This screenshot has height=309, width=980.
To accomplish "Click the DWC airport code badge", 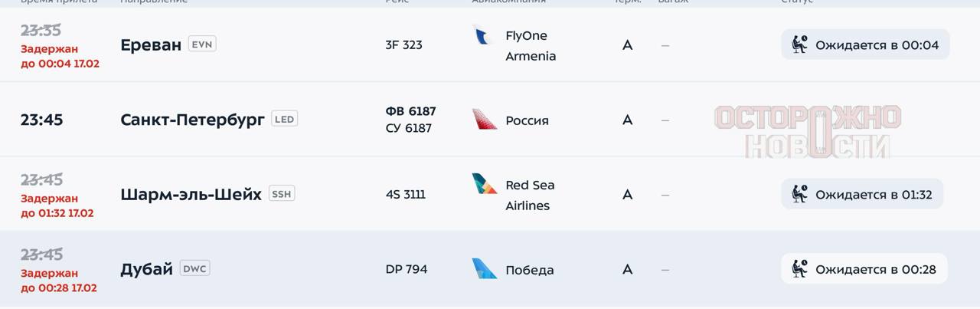I will [194, 269].
